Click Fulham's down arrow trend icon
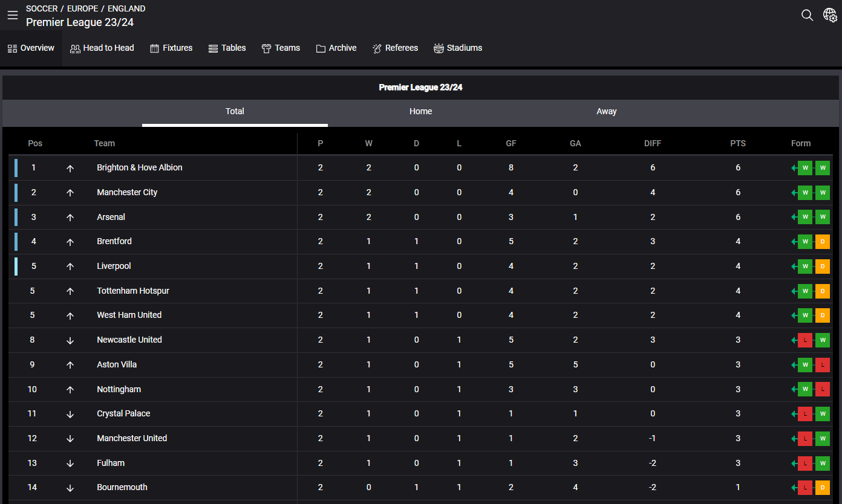842x504 pixels. point(70,464)
